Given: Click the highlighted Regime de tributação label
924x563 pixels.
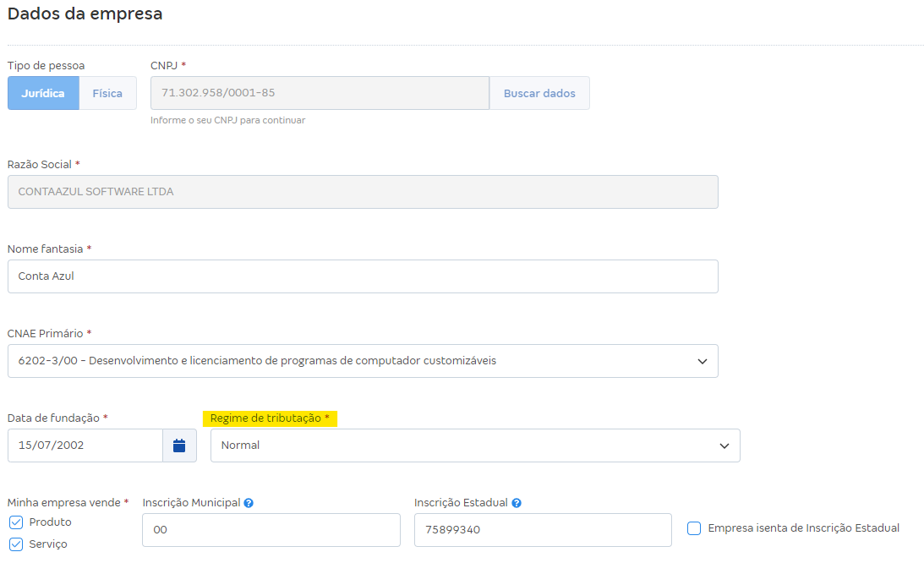Looking at the screenshot, I should (270, 418).
